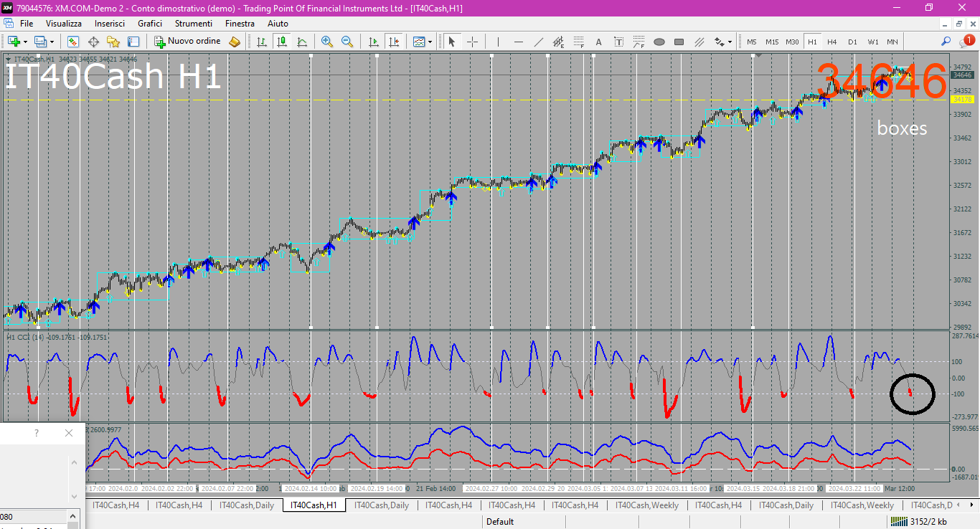Select the parallel channel lines tool
Viewport: 980px width, 529px height.
coord(699,42)
